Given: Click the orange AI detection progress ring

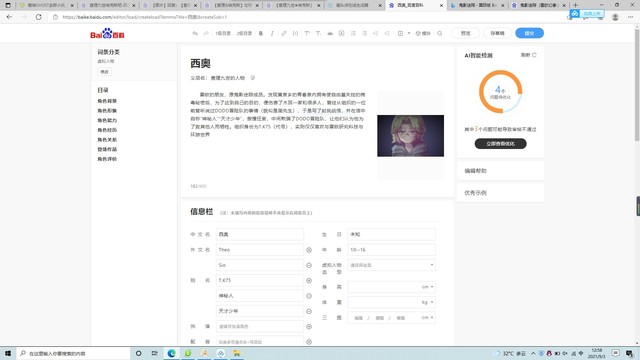Looking at the screenshot, I should coord(500,91).
